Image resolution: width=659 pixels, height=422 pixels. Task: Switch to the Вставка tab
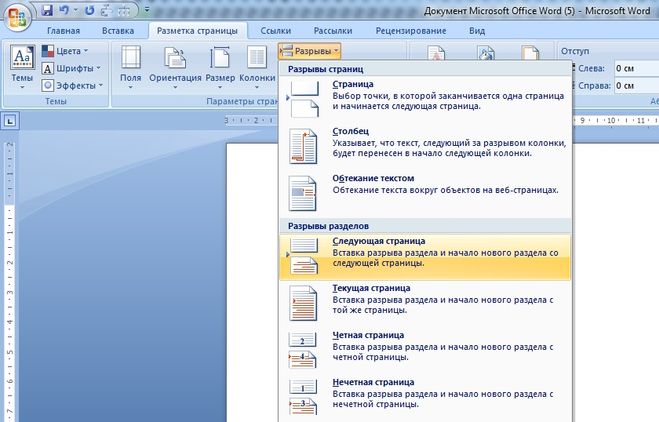coord(118,31)
